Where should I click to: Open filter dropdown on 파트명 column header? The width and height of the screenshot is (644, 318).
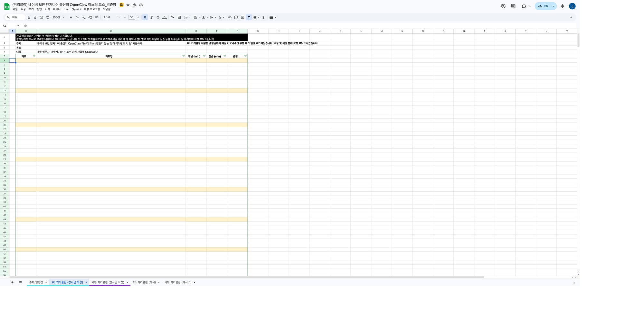pos(184,56)
